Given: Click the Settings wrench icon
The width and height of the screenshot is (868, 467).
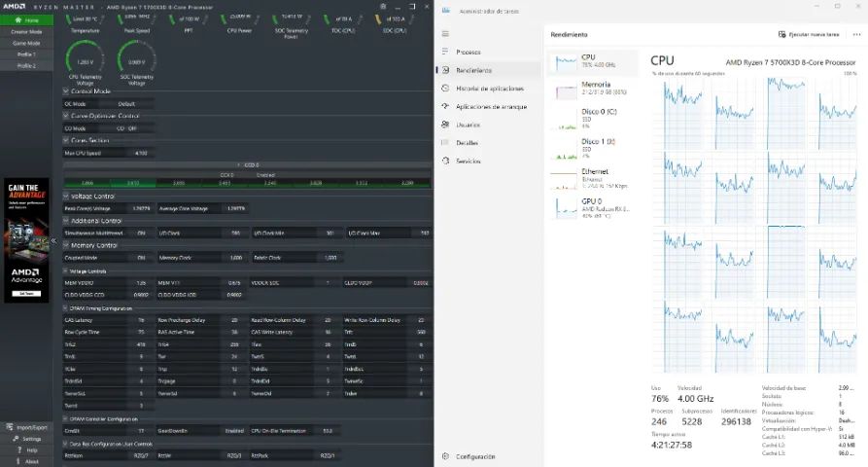Looking at the screenshot, I should [16, 439].
